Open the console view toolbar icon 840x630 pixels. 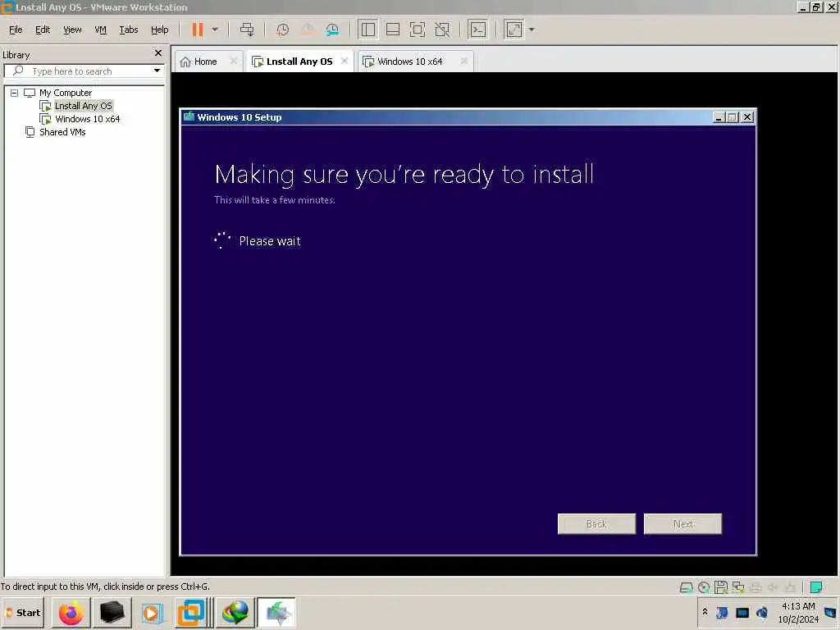coord(477,30)
